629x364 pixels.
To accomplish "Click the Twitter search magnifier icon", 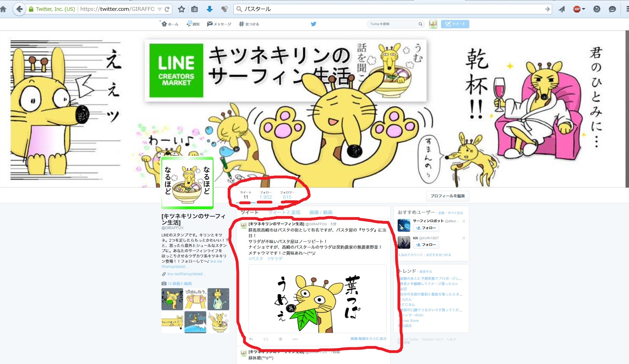I will point(420,24).
